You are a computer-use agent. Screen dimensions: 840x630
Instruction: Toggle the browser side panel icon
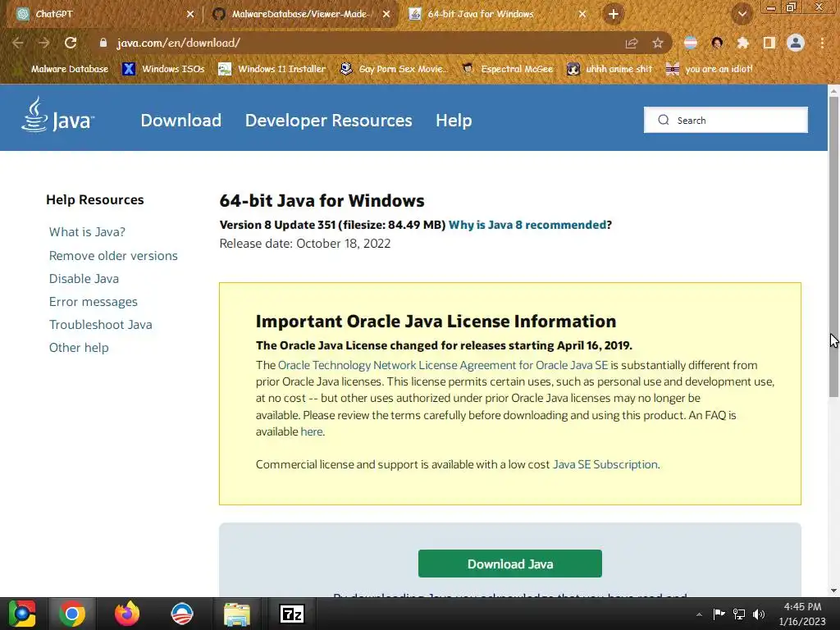(769, 43)
